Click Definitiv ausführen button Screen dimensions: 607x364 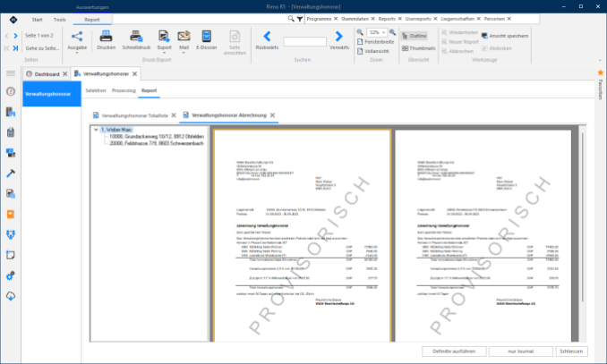pyautogui.click(x=454, y=351)
